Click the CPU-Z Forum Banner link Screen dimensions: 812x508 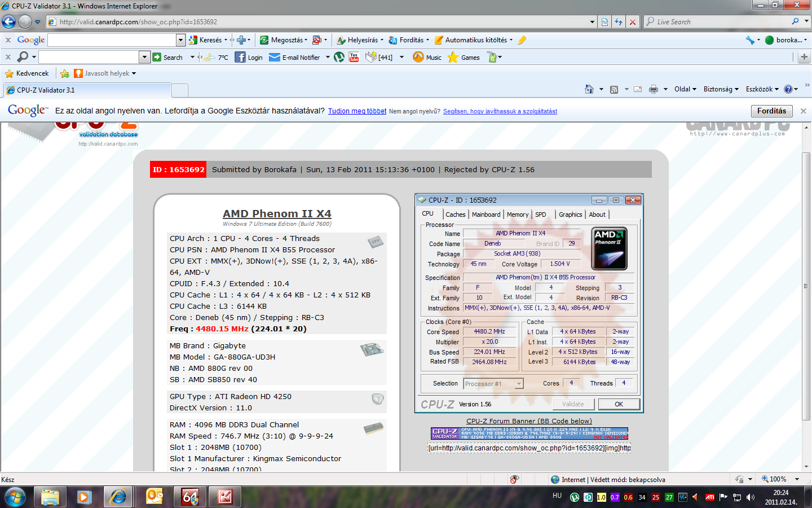point(529,421)
